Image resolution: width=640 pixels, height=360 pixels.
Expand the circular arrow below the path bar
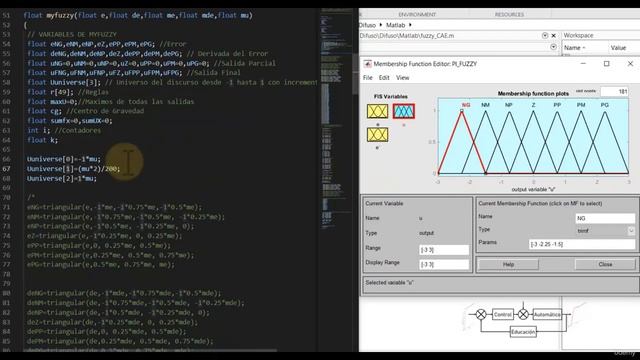[553, 47]
